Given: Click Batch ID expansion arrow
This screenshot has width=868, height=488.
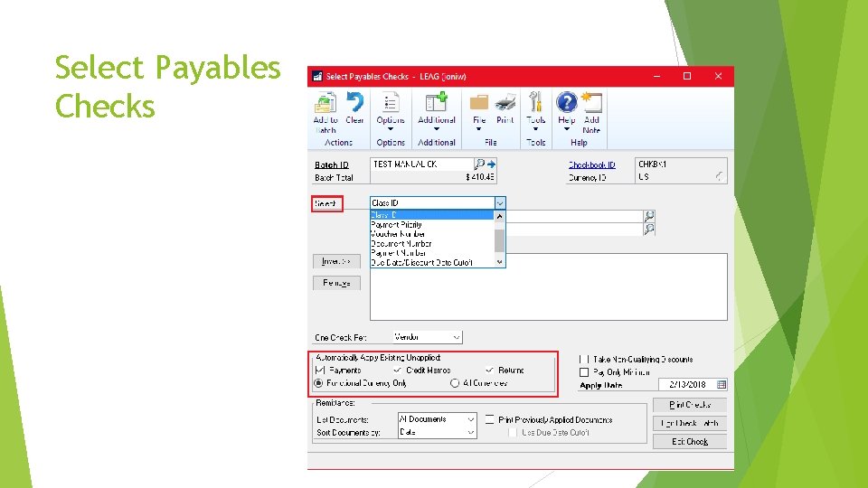Looking at the screenshot, I should (491, 164).
